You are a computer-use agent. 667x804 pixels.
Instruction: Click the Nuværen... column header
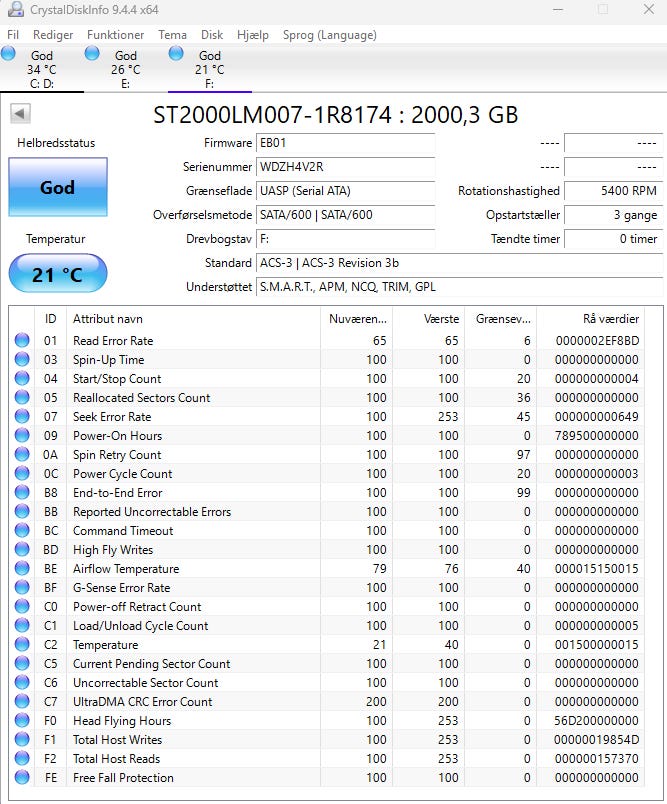(x=357, y=319)
